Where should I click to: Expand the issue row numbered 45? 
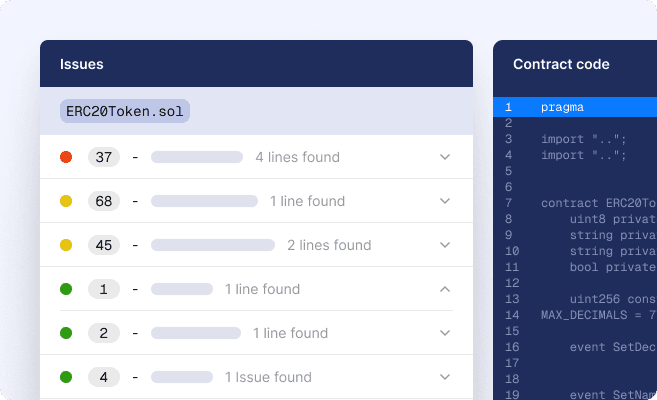[445, 245]
